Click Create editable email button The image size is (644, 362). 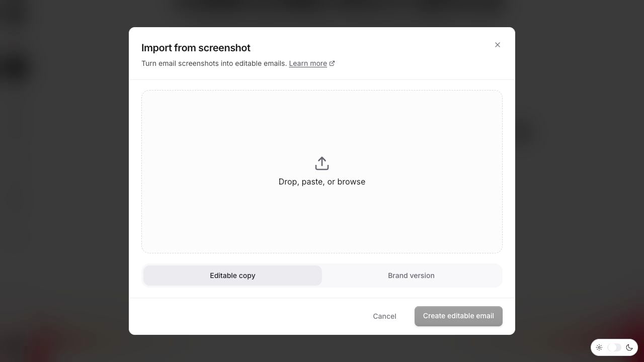(x=458, y=316)
